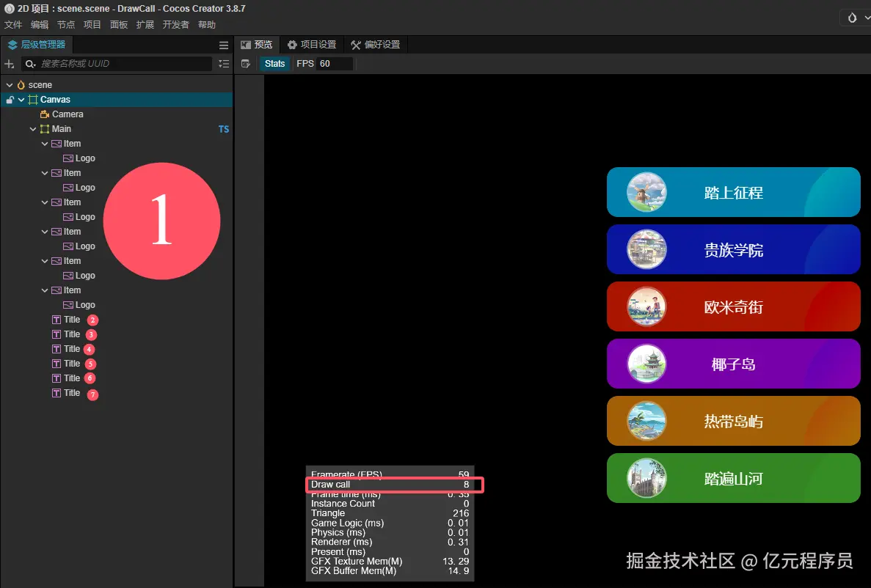Screen dimensions: 871x588
Task: Click the droplet icon at top right
Action: point(852,18)
